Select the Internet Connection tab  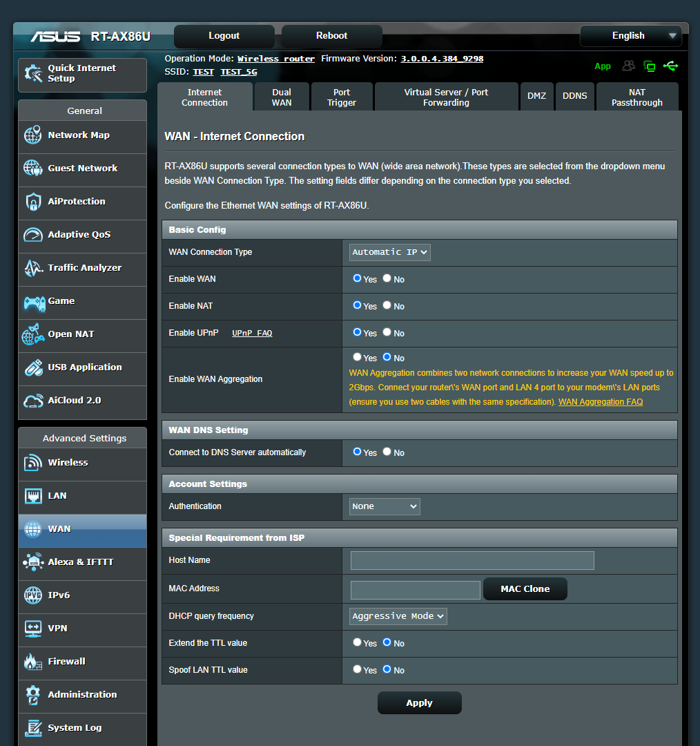click(x=204, y=97)
